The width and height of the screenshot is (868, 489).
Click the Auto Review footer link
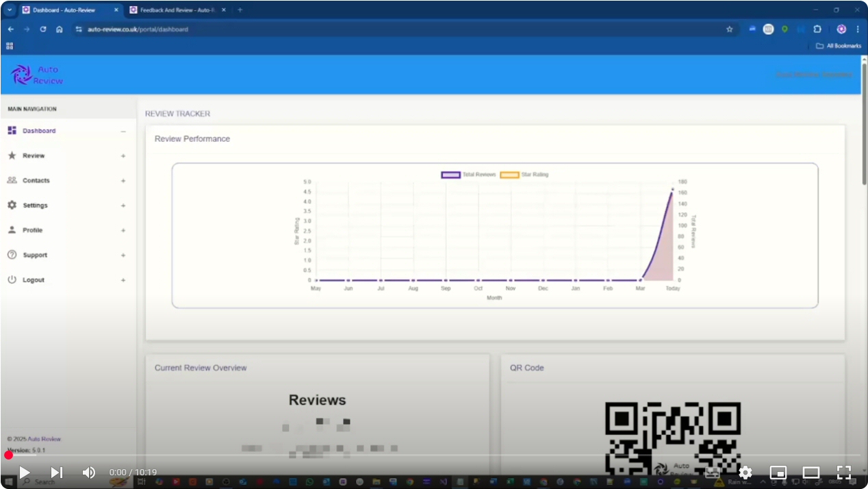(44, 439)
